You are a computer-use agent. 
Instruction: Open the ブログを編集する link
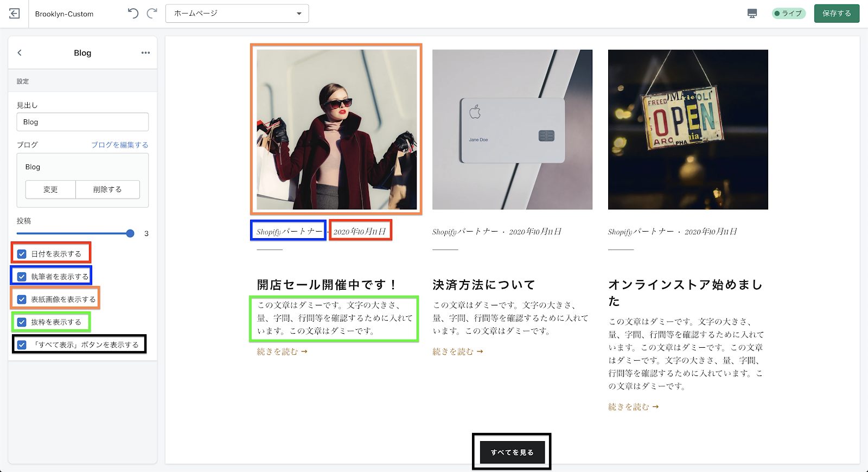[x=119, y=145]
